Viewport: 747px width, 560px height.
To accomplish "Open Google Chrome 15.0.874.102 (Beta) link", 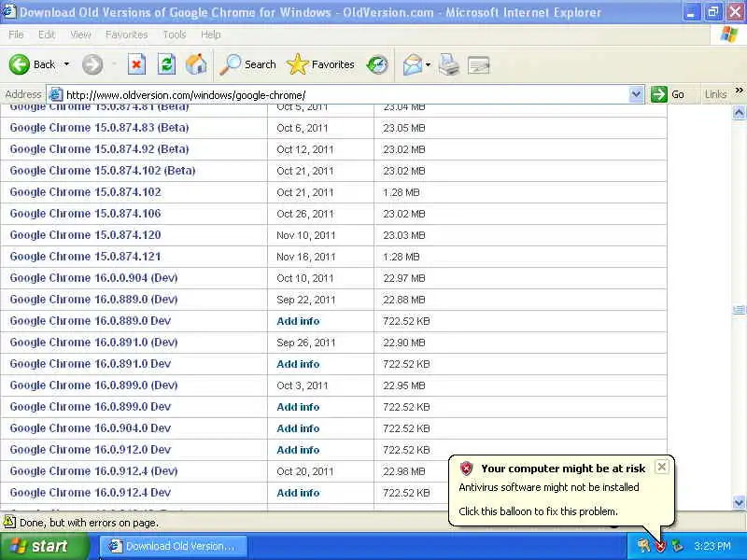I will coord(103,171).
